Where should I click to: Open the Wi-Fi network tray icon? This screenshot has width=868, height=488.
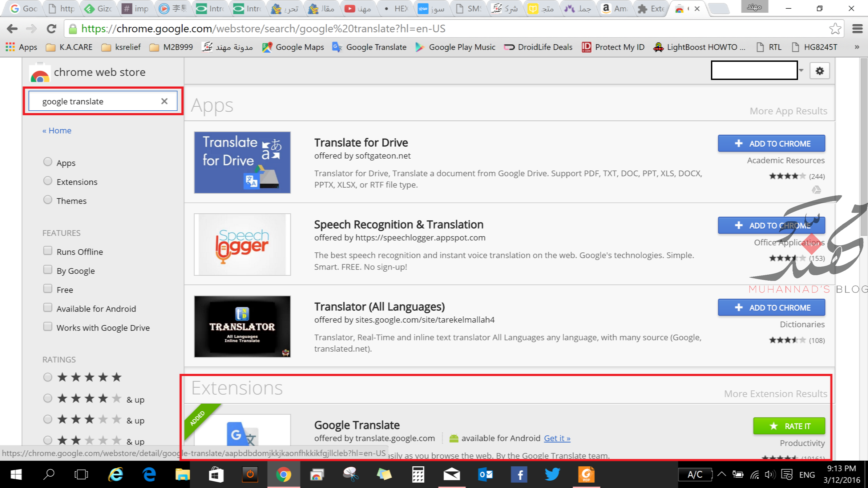tap(754, 474)
